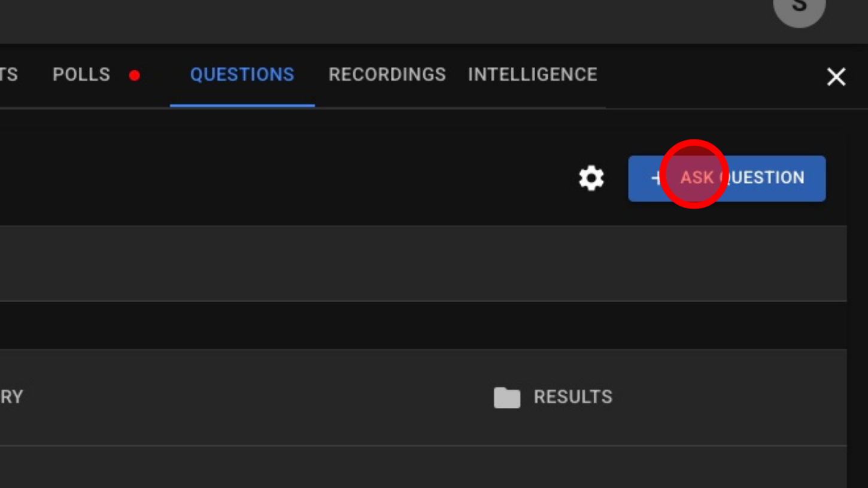The image size is (868, 488).
Task: Click the dark strip above the Results row
Action: click(x=419, y=325)
